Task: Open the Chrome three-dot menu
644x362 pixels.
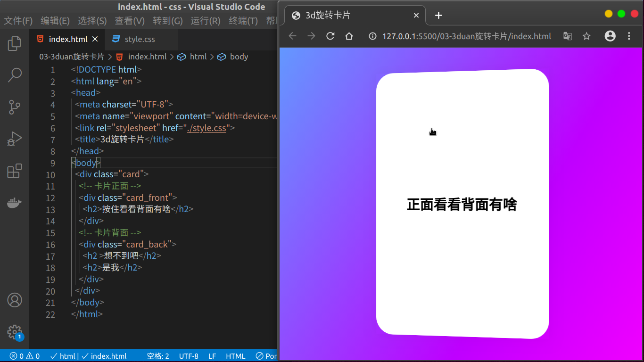Action: point(629,36)
